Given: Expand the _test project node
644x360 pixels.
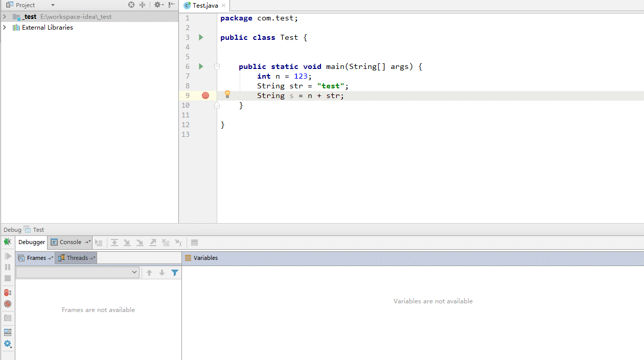Looking at the screenshot, I should 5,16.
